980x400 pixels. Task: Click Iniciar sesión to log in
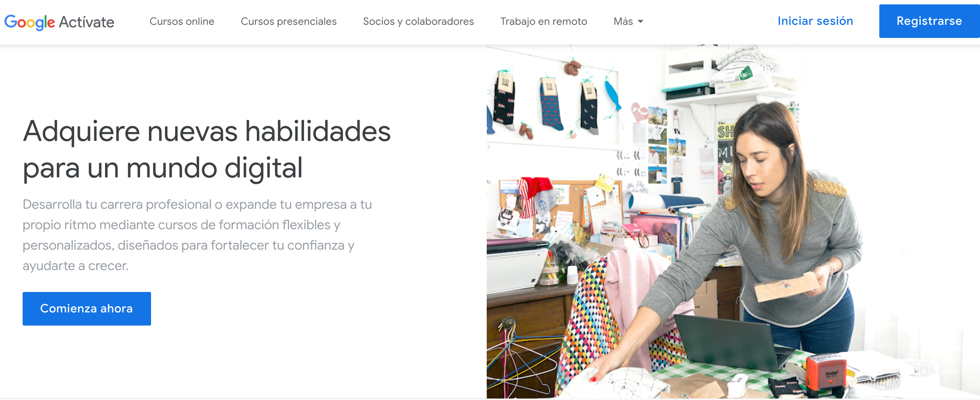coord(815,21)
